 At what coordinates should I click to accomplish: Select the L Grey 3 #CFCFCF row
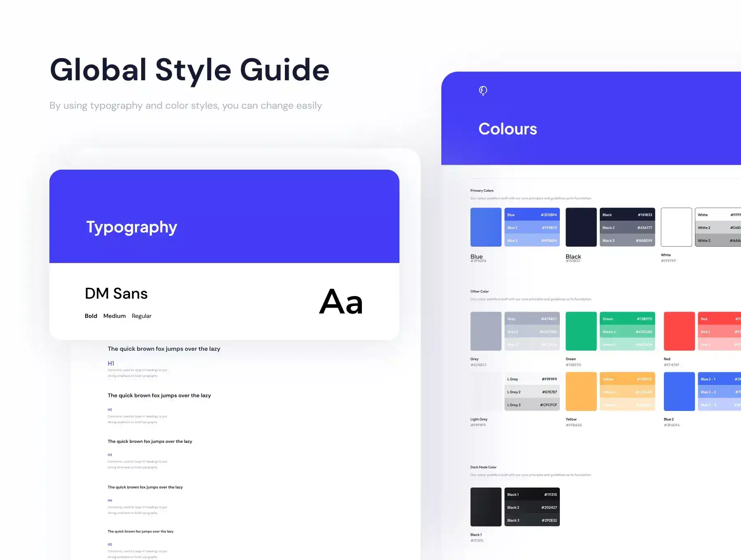tap(532, 405)
